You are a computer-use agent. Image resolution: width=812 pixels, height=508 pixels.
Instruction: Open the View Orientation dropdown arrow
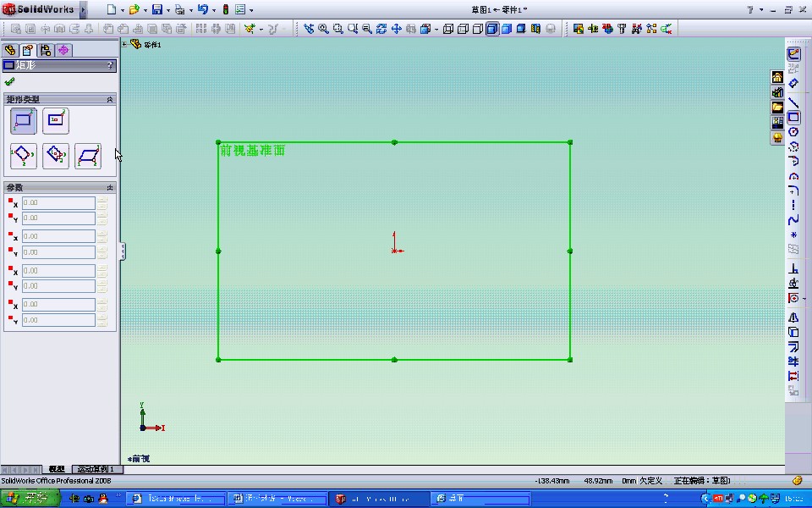436,30
